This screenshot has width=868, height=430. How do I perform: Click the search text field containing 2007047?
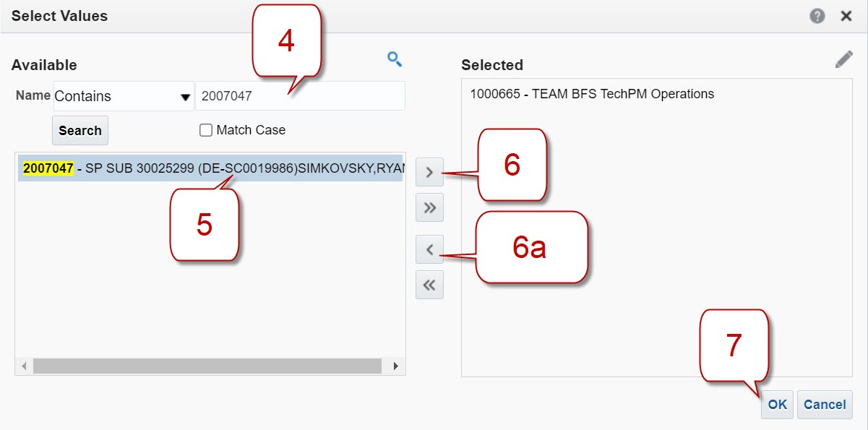pyautogui.click(x=299, y=96)
